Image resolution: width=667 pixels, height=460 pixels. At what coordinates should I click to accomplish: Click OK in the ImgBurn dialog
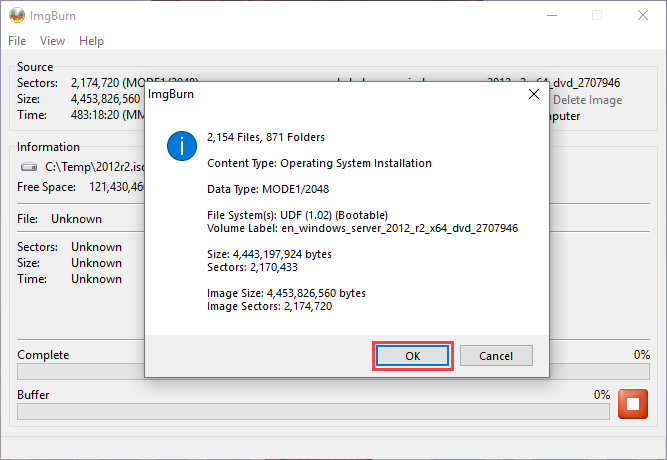[412, 356]
